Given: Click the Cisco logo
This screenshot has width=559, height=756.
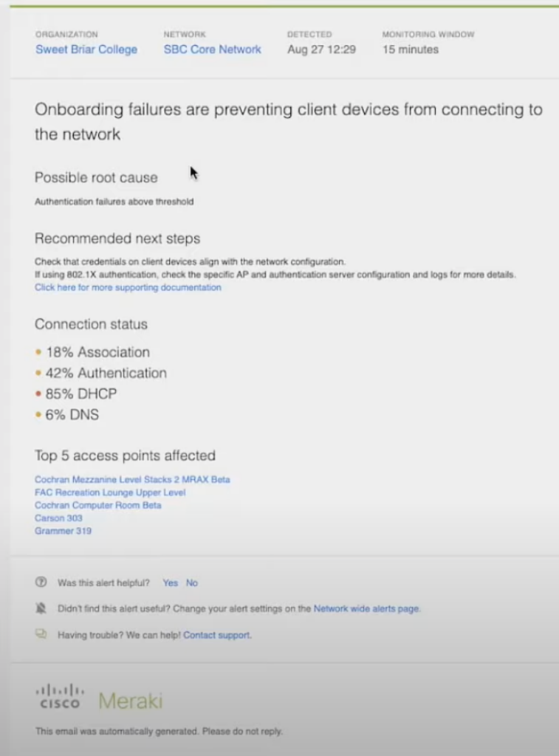Looking at the screenshot, I should pos(60,697).
